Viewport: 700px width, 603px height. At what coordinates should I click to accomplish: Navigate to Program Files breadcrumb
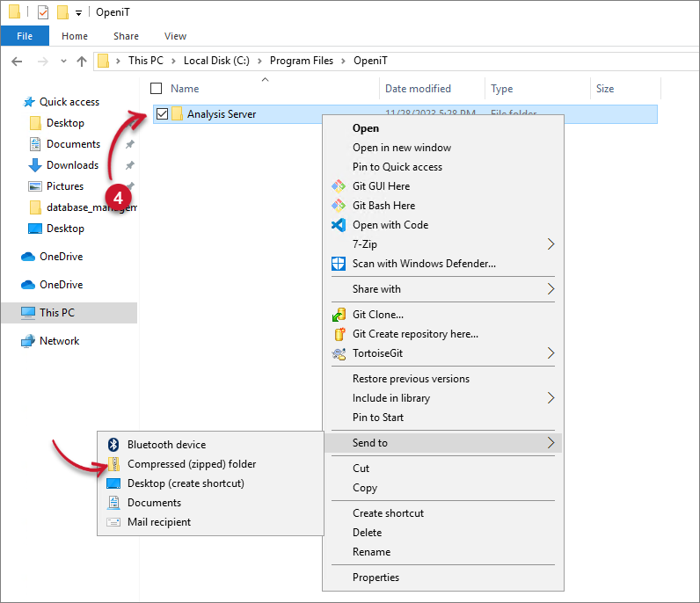tap(302, 61)
